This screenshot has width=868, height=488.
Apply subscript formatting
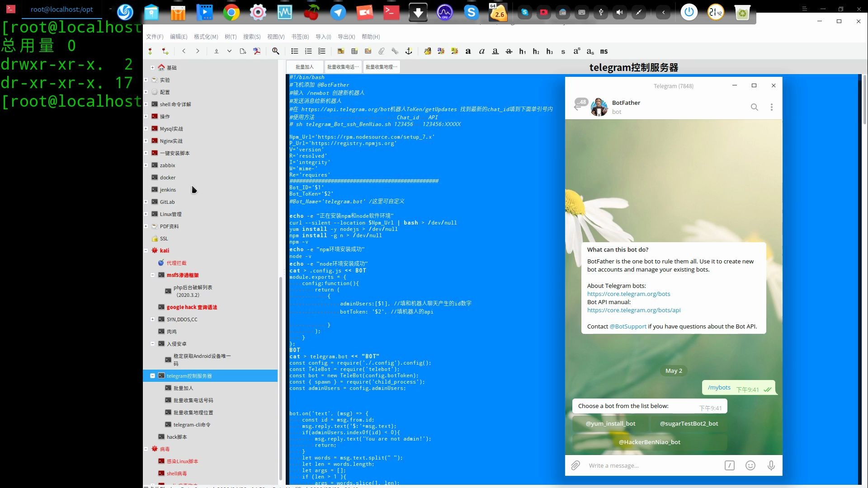coord(590,51)
